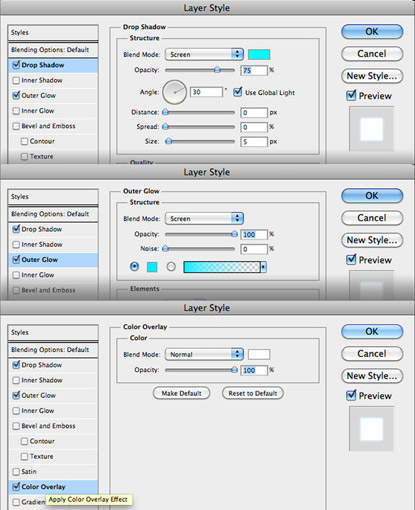
Task: Click style preview thumbnail in Drop Shadow dialog
Action: click(371, 129)
